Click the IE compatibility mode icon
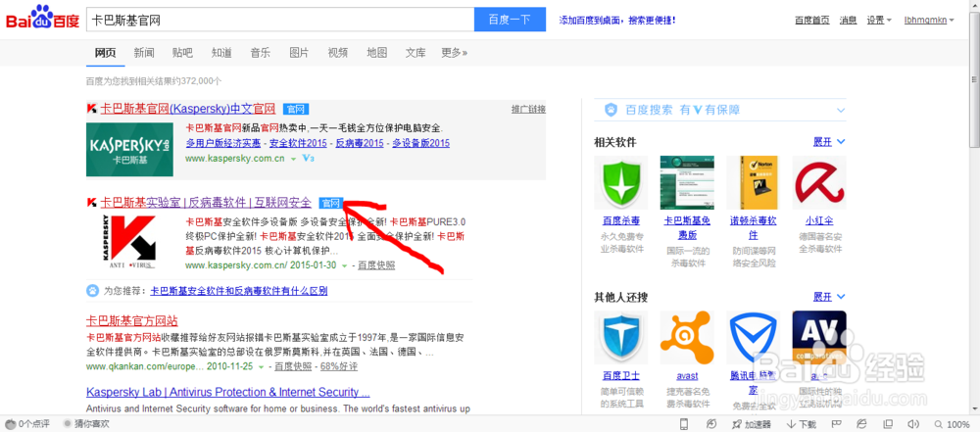Image resolution: width=980 pixels, height=432 pixels. click(x=862, y=424)
